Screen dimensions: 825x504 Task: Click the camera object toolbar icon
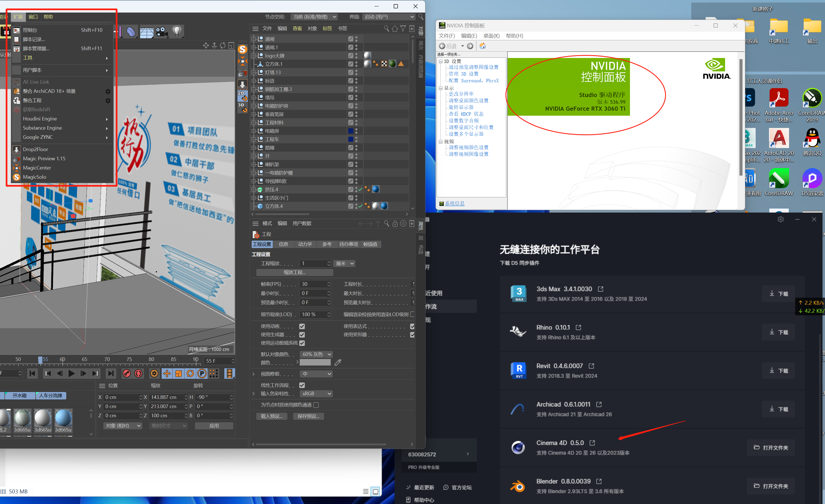tap(162, 31)
